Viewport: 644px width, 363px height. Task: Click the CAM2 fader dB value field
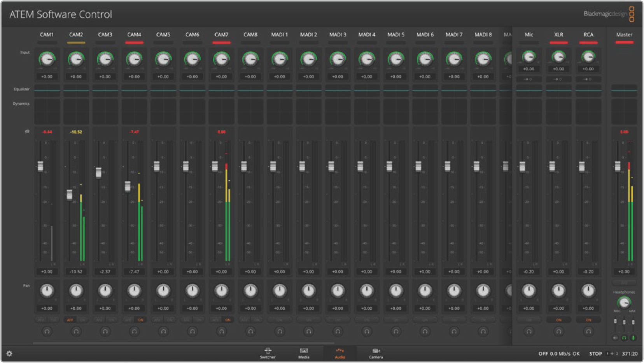(76, 272)
